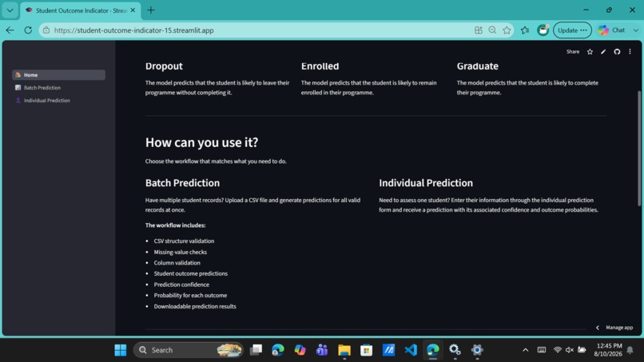
Task: Open File Explorer from taskbar
Action: (x=344, y=350)
